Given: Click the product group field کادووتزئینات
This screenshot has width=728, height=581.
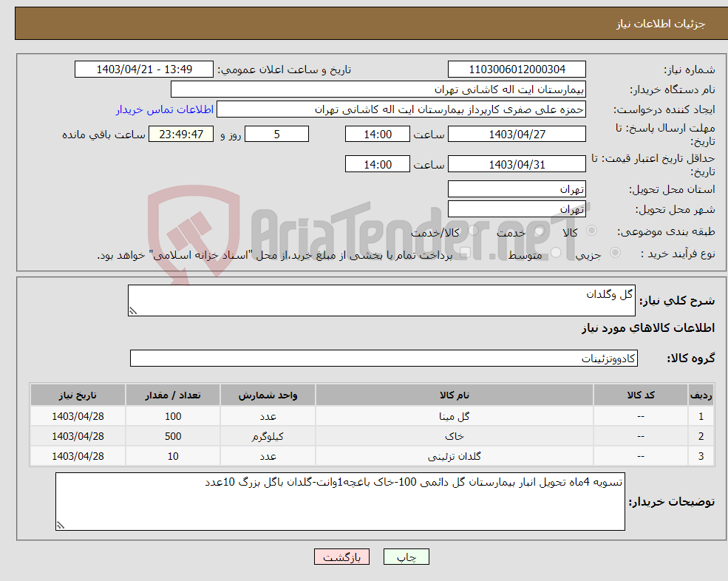Looking at the screenshot, I should coord(384,358).
